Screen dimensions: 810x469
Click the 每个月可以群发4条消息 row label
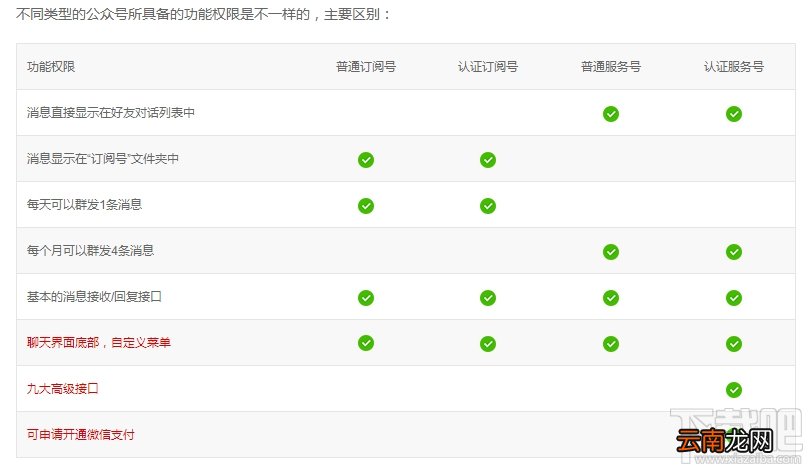click(90, 251)
